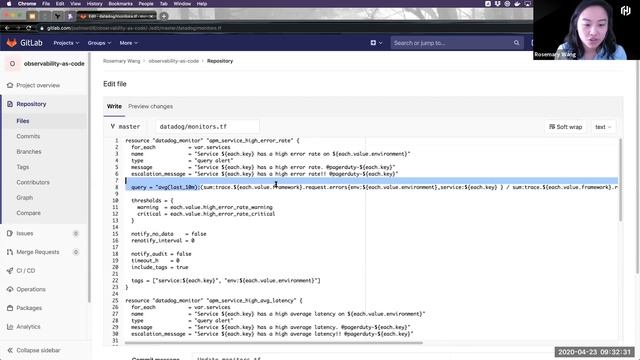Click the new item plus dropdown
This screenshot has height=360, width=640.
click(x=376, y=42)
